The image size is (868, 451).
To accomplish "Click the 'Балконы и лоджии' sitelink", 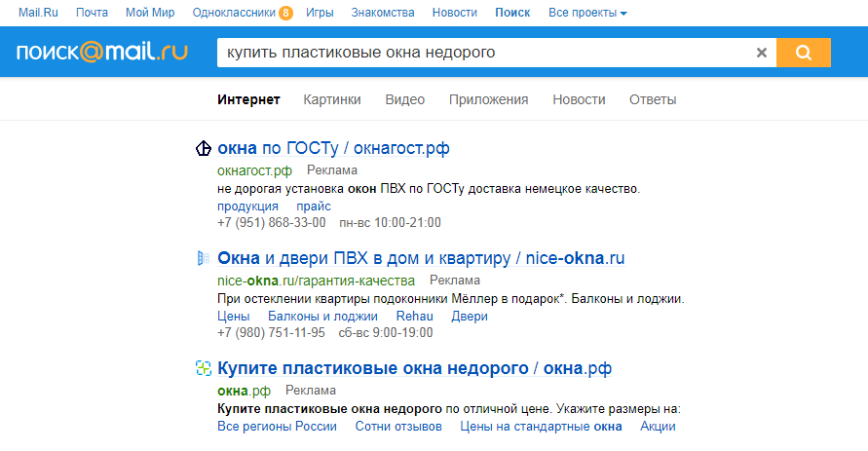I will coord(322,317).
